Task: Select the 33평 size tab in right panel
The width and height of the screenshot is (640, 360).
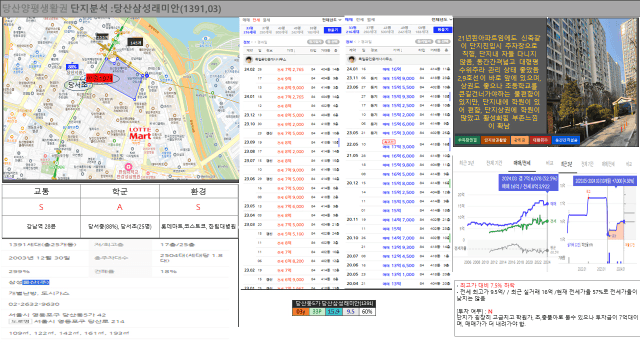Action: tap(352, 30)
